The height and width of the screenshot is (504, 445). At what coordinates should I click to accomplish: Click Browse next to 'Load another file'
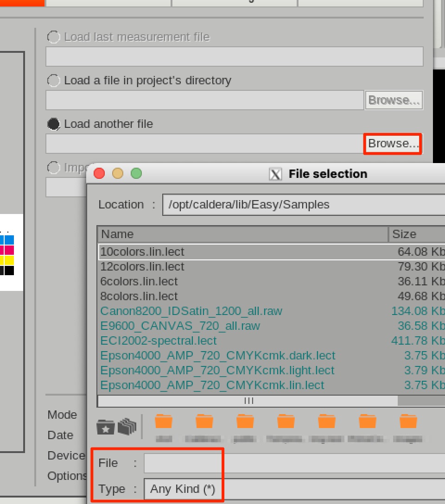point(393,144)
